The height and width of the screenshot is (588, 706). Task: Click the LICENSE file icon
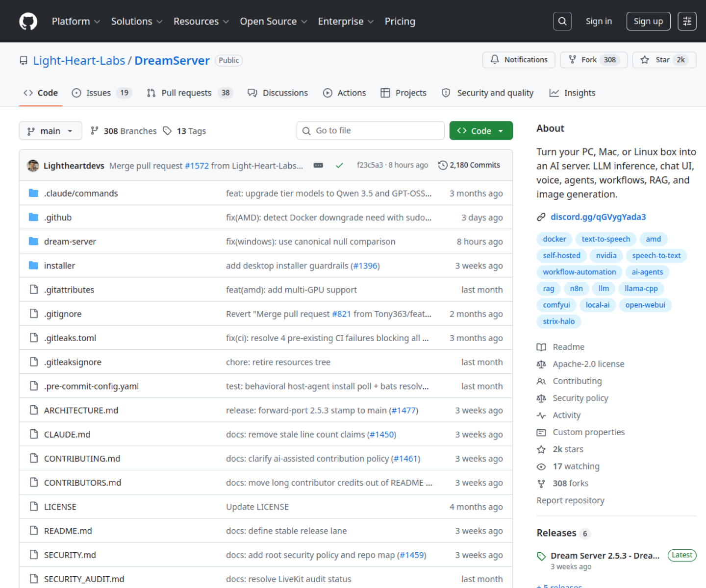point(33,506)
